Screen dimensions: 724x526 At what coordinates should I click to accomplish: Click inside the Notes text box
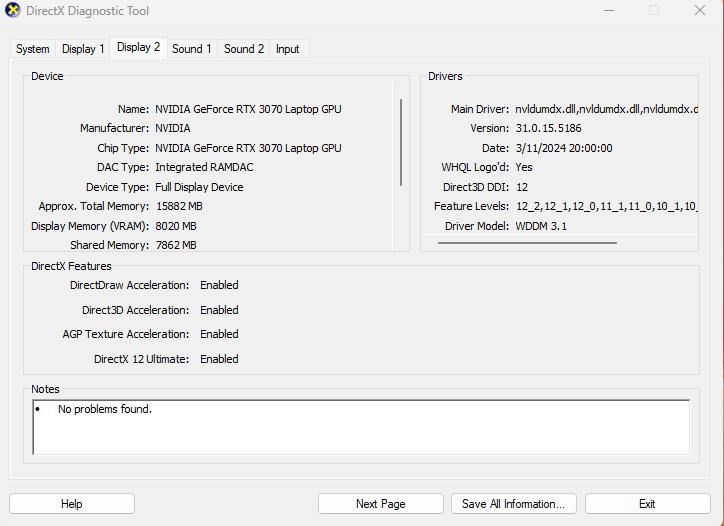361,427
